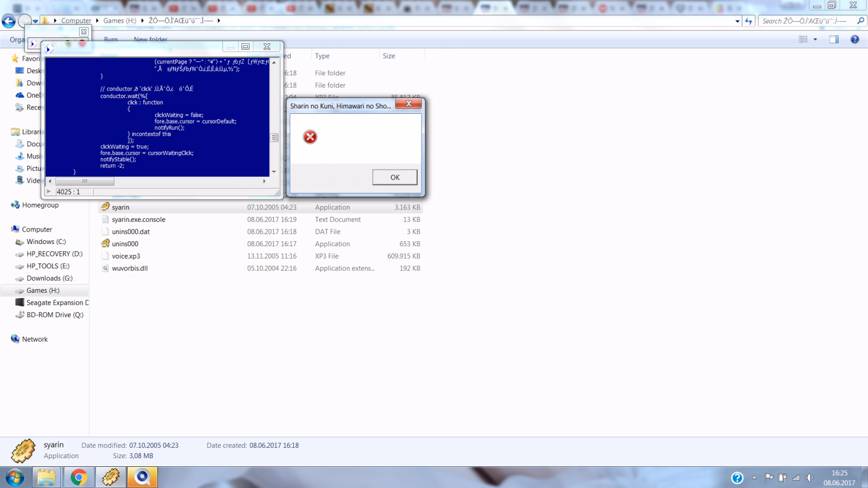Open the Homegroup item in navigation pane
The image size is (868, 488).
40,205
